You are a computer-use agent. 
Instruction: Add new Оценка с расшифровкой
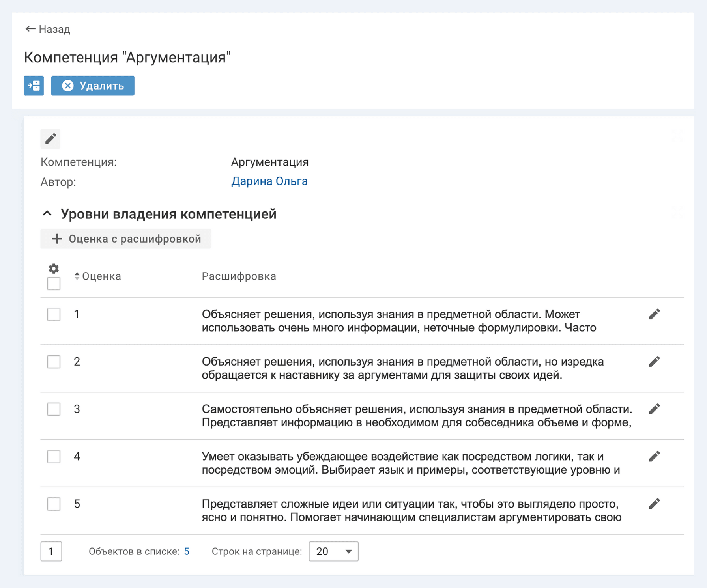[126, 239]
